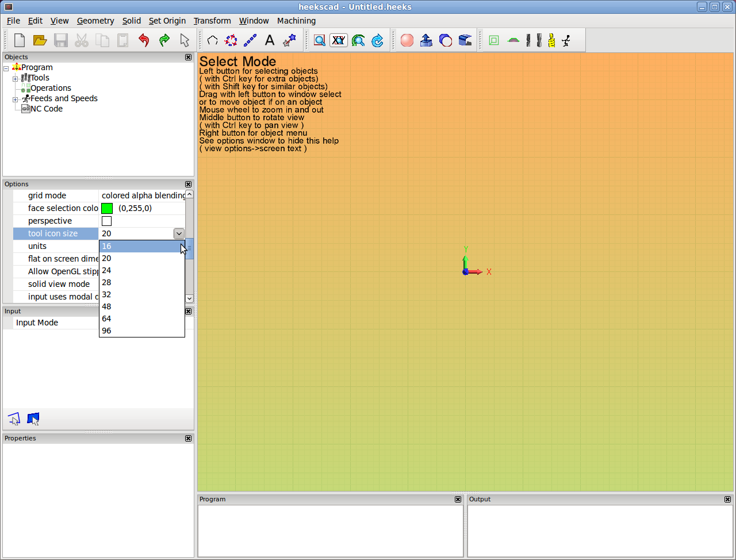Click the magnifier zoom window icon
The width and height of the screenshot is (736, 560).
coord(320,40)
